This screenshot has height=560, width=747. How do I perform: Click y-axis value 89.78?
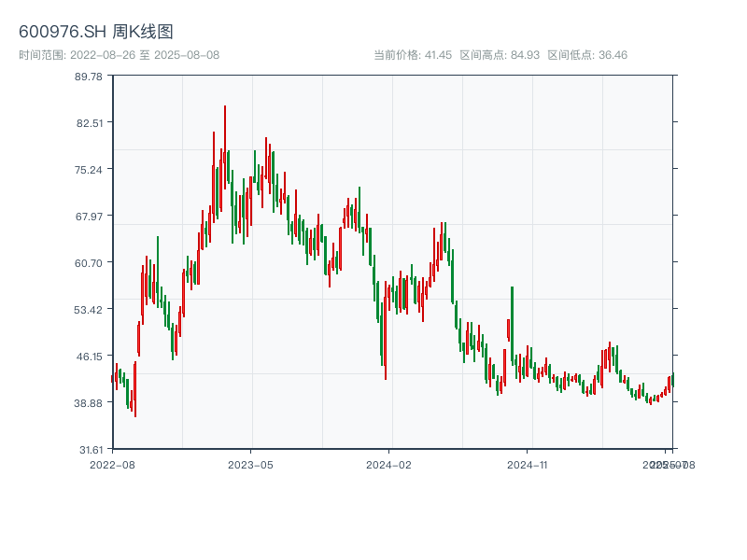89,77
